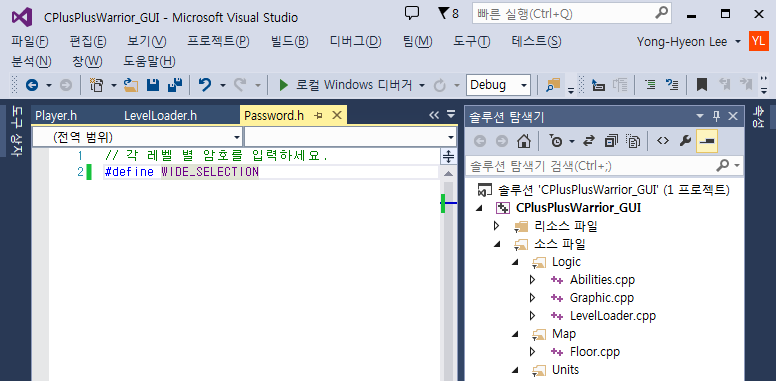This screenshot has width=776, height=381.
Task: Open the (전역 범위) scope dropdown
Action: pyautogui.click(x=137, y=137)
